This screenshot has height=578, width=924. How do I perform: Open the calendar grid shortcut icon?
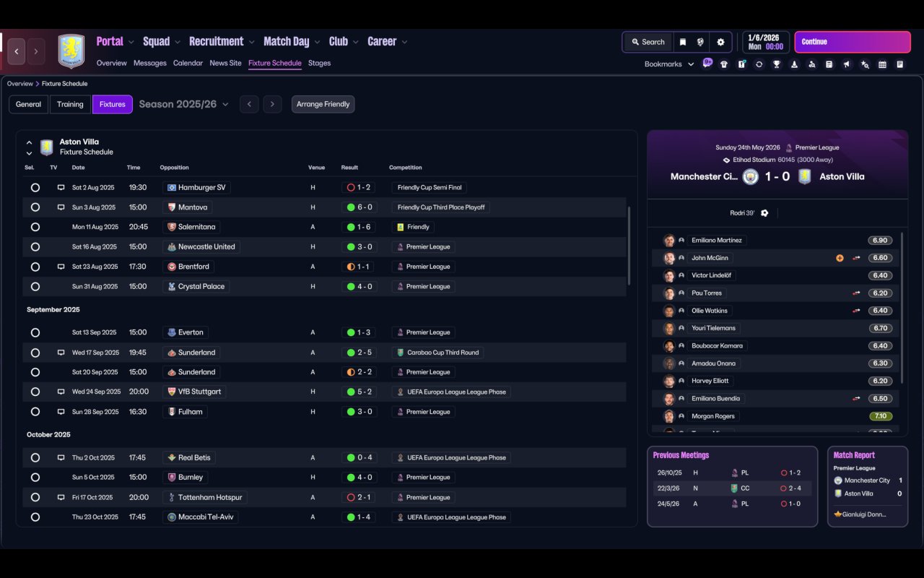coord(882,64)
